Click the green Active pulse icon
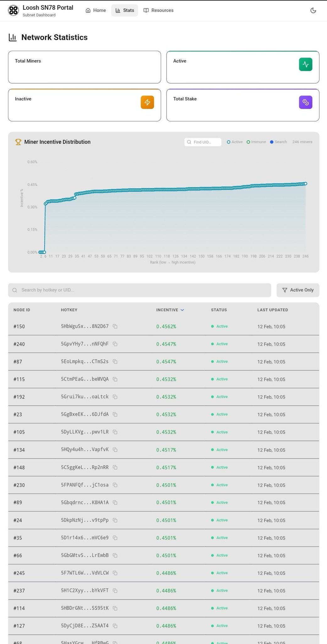 click(305, 64)
